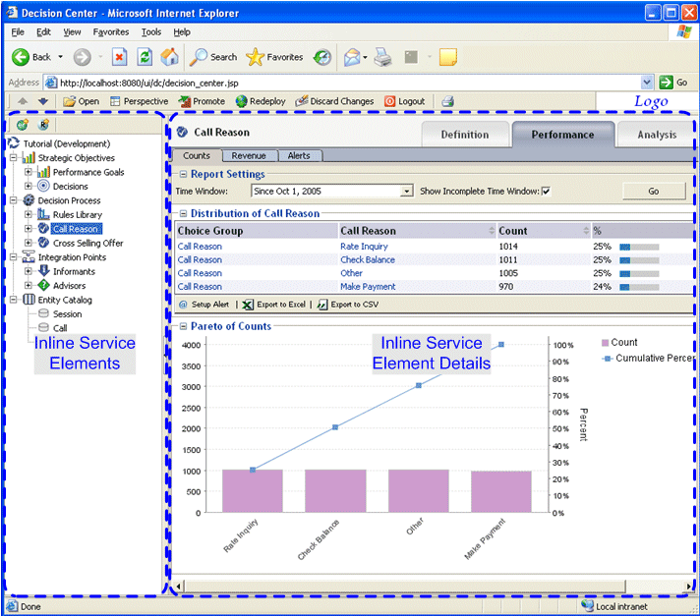Open the browser Search tool

coord(213,57)
